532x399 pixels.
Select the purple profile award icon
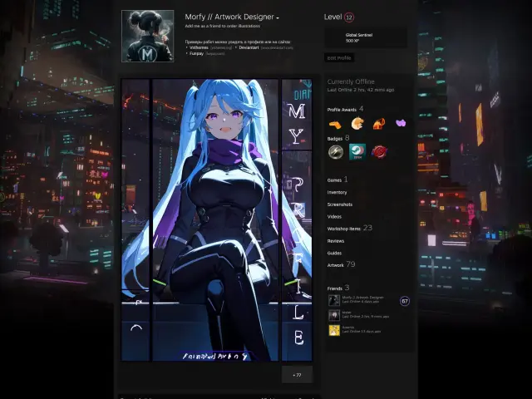pos(401,124)
